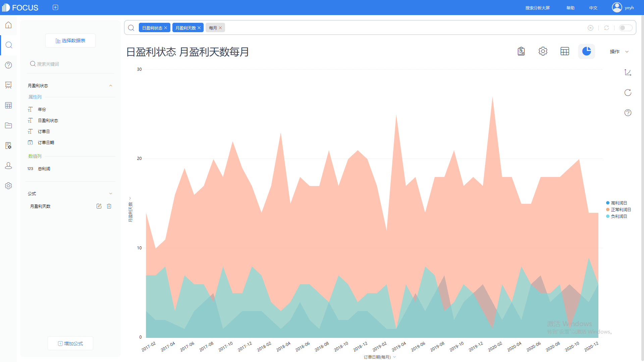Click the 选择数据表 button
Screen dimensions: 644x362
[x=70, y=41]
